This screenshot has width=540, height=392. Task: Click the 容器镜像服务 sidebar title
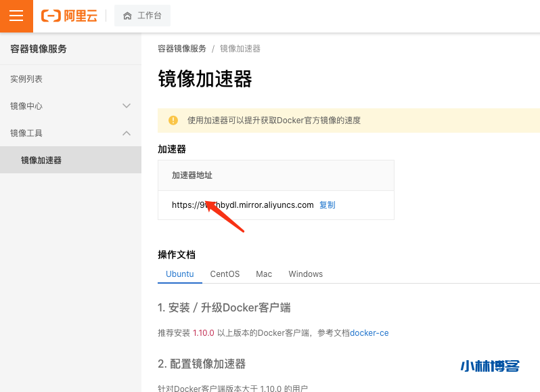(39, 49)
